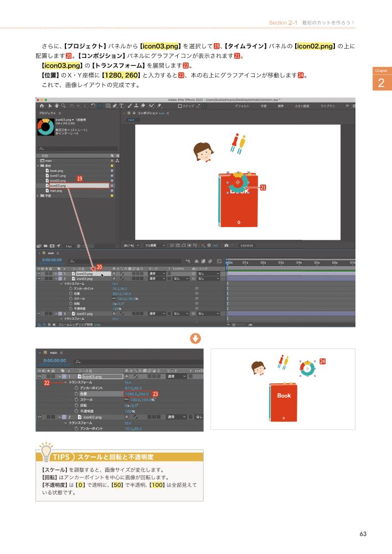Click the camera snapshot icon below viewer
The height and width of the screenshot is (554, 392).
coord(226,244)
